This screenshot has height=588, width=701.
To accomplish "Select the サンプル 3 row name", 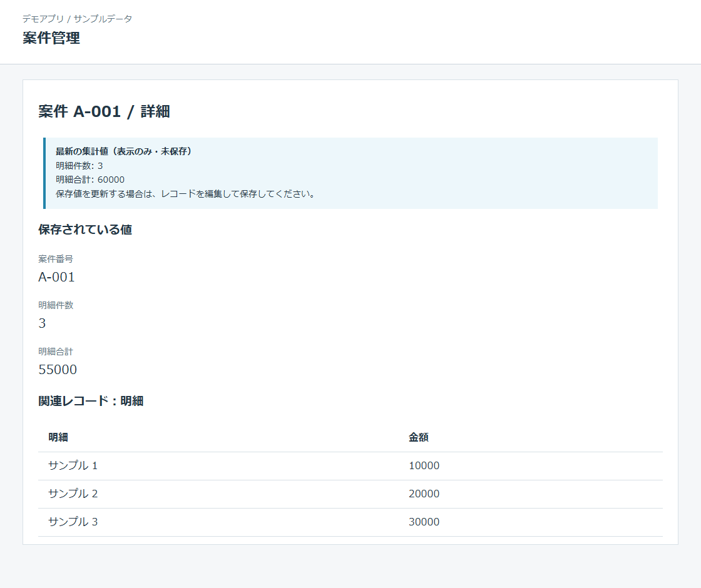I will click(x=73, y=522).
